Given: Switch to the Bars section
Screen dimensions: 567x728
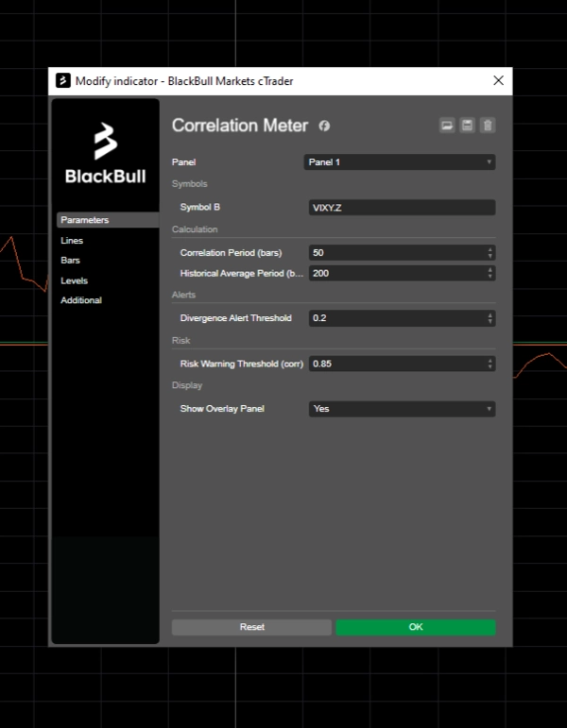Looking at the screenshot, I should coord(70,261).
